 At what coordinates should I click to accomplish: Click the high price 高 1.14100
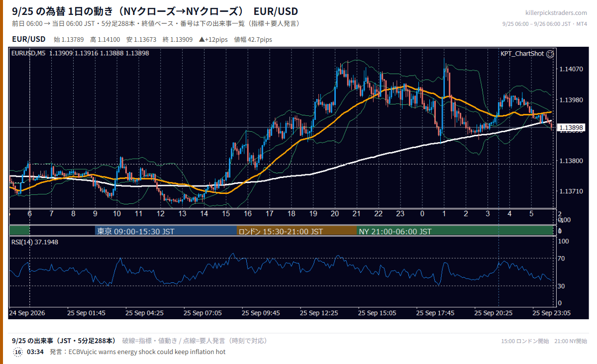[x=104, y=39]
